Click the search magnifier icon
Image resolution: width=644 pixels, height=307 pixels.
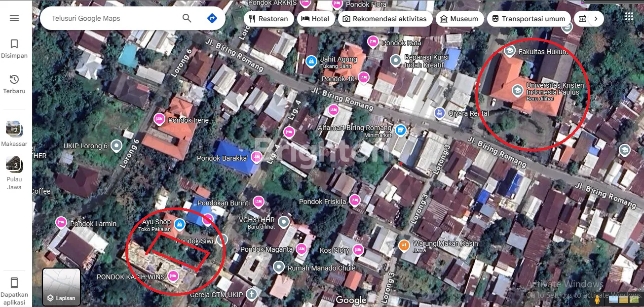click(x=187, y=18)
